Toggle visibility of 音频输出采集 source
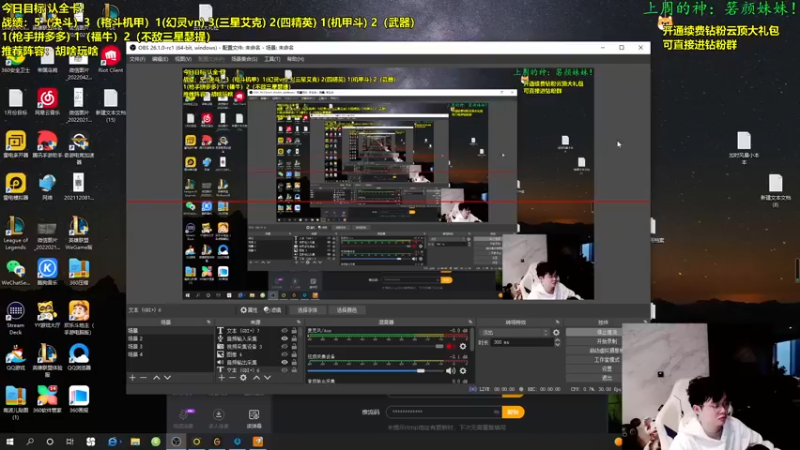The width and height of the screenshot is (800, 450). (x=285, y=362)
